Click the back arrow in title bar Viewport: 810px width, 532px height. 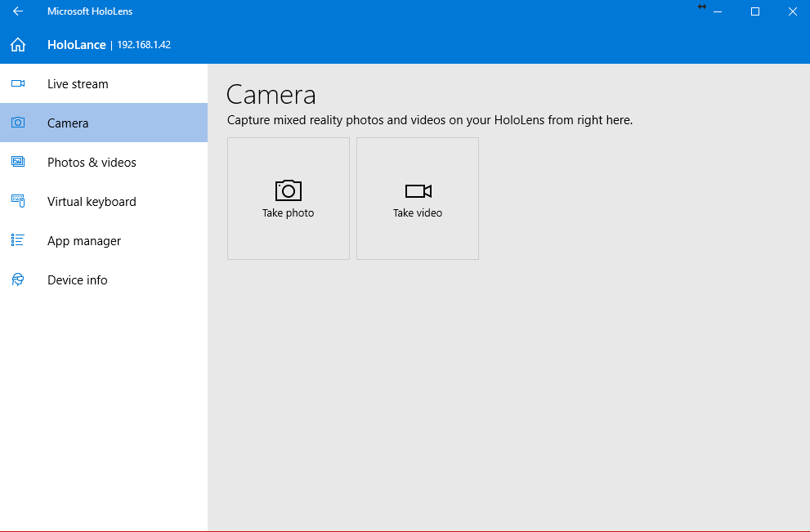point(18,11)
